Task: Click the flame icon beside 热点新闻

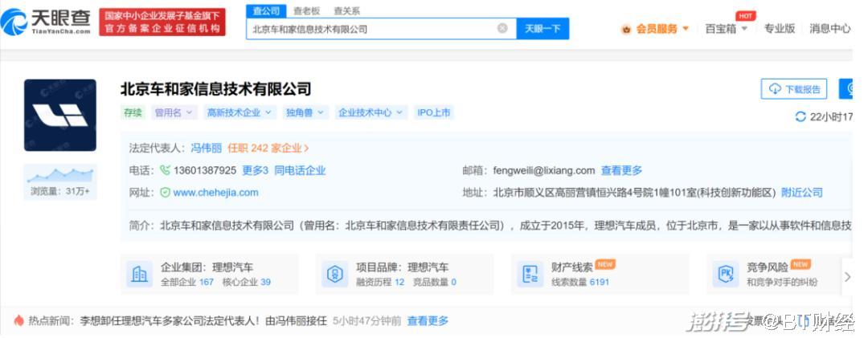Action: (18, 320)
